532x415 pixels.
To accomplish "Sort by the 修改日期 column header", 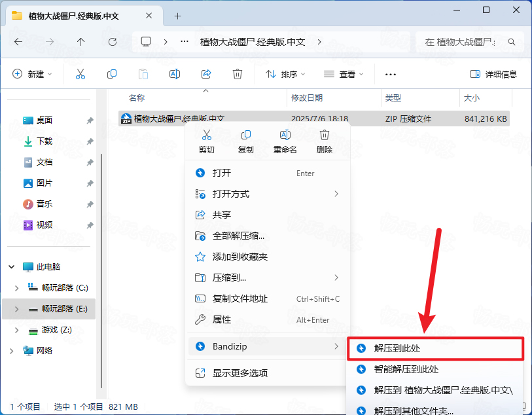I will [307, 98].
